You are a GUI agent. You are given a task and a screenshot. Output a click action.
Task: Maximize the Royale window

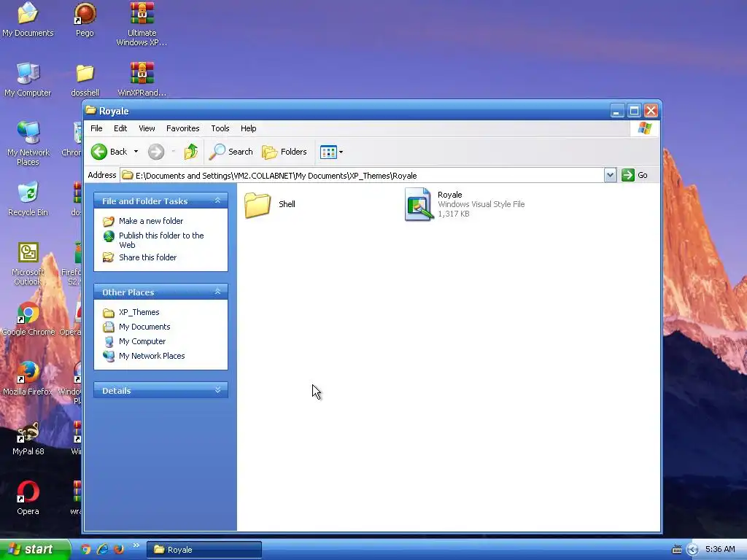click(634, 111)
